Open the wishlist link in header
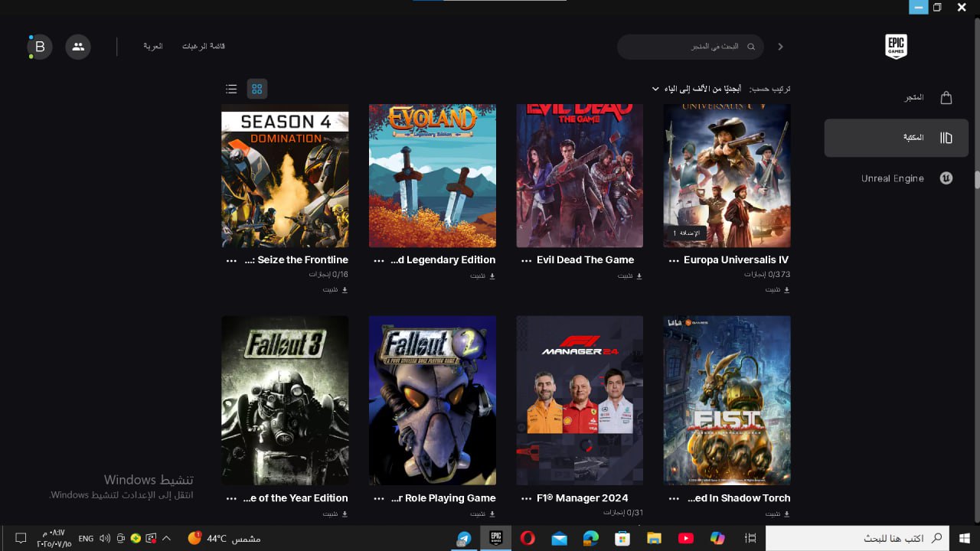Screen dimensions: 980x551 [204, 47]
